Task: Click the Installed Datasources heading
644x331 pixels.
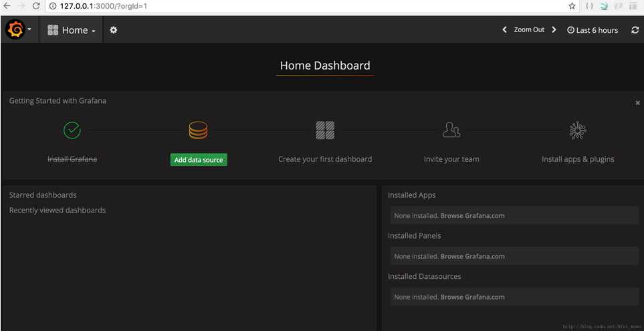Action: coord(424,276)
